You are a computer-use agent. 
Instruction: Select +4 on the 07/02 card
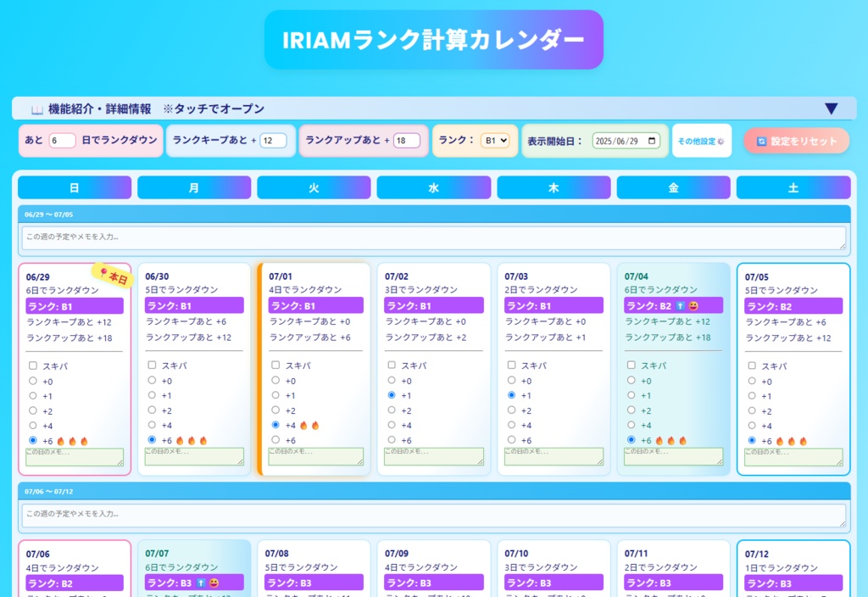(392, 425)
